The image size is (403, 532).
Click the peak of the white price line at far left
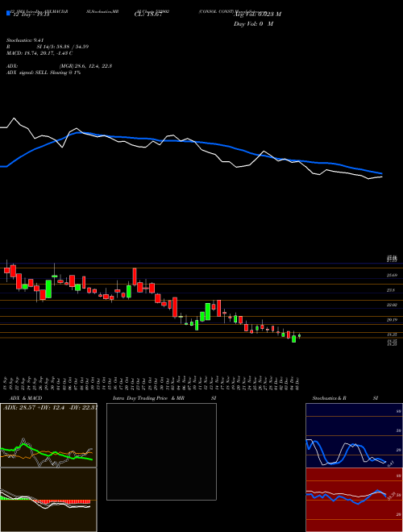point(14,118)
